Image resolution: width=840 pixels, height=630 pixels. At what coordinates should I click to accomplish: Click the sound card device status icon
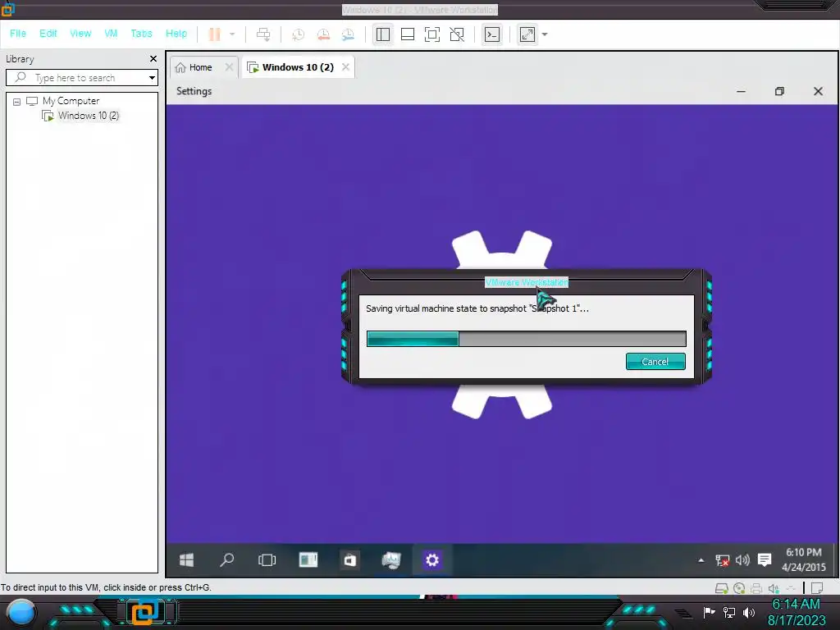[x=774, y=589]
